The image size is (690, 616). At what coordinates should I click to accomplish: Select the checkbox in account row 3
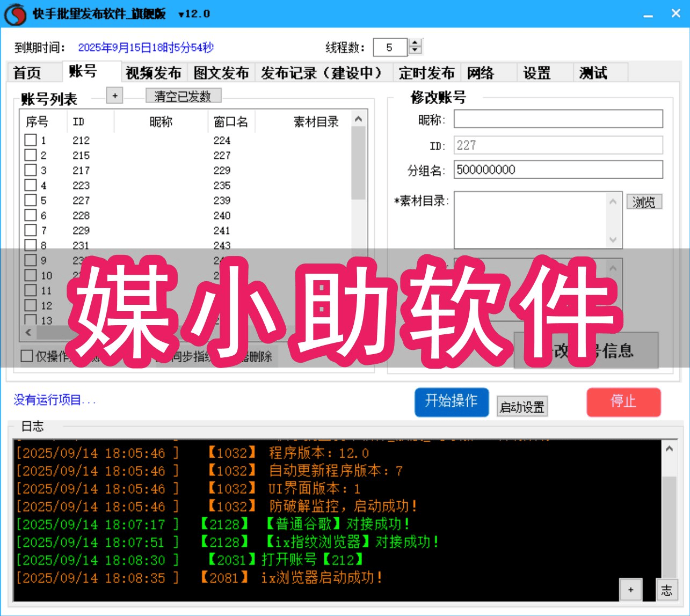click(x=31, y=170)
